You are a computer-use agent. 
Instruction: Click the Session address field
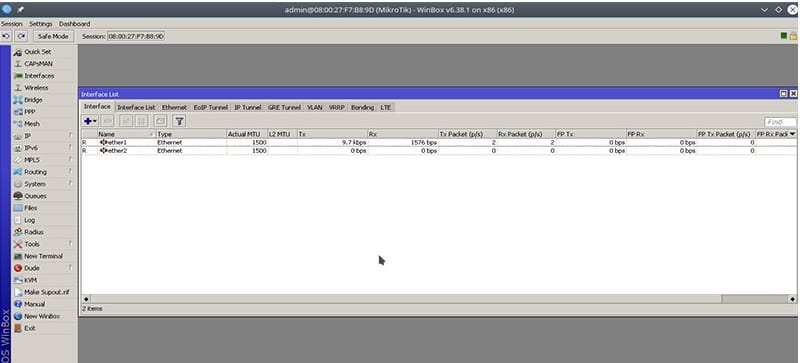point(136,36)
